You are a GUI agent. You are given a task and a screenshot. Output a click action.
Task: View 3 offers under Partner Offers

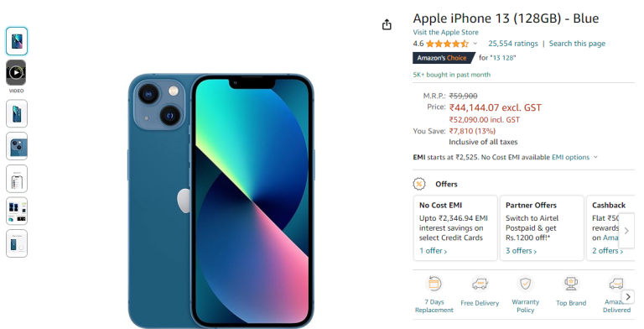click(521, 250)
